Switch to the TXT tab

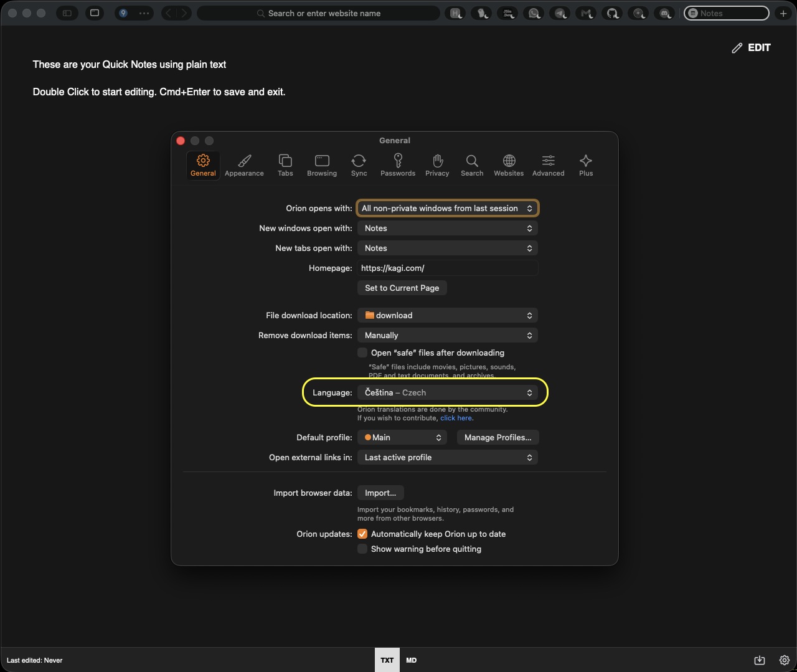tap(387, 660)
